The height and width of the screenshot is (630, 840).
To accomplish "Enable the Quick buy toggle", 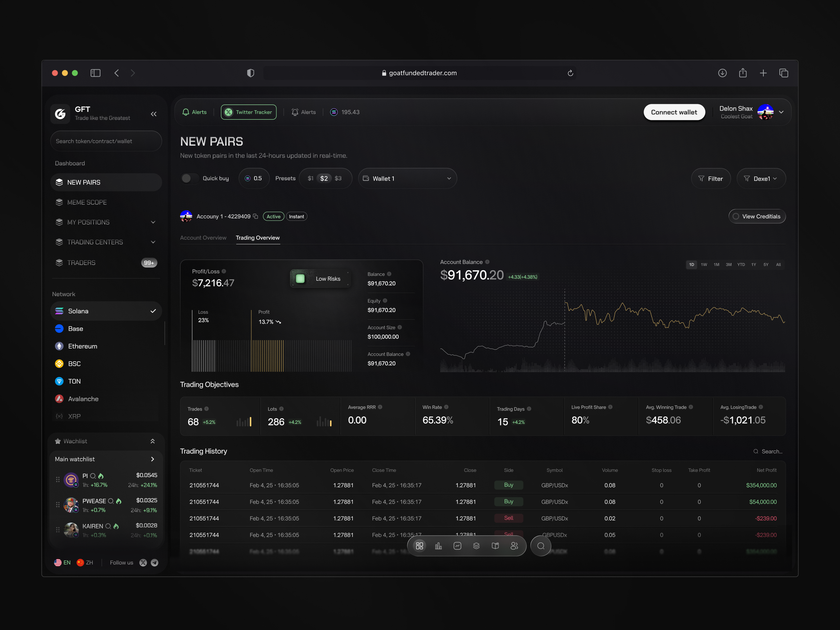I will click(189, 178).
